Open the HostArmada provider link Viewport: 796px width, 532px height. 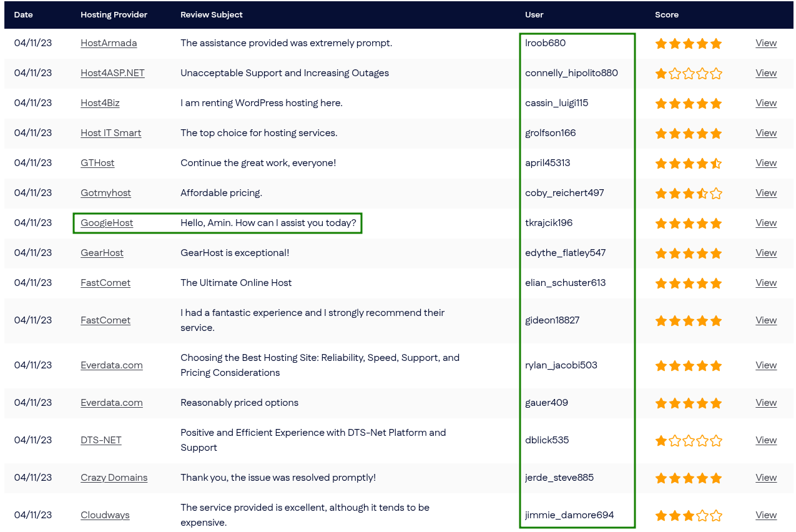click(109, 43)
